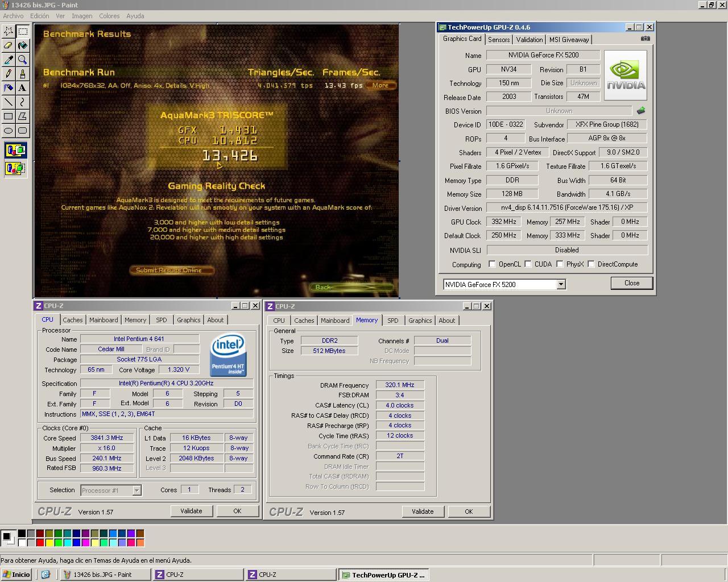Click the Intel Pentium 4 HT logo
The image size is (728, 582).
(x=228, y=355)
